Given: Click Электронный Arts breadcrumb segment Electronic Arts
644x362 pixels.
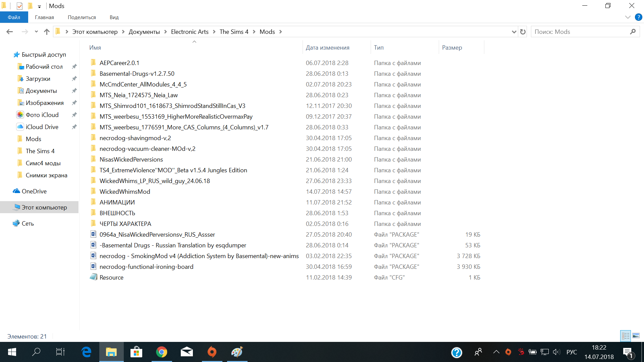Looking at the screenshot, I should [x=190, y=32].
